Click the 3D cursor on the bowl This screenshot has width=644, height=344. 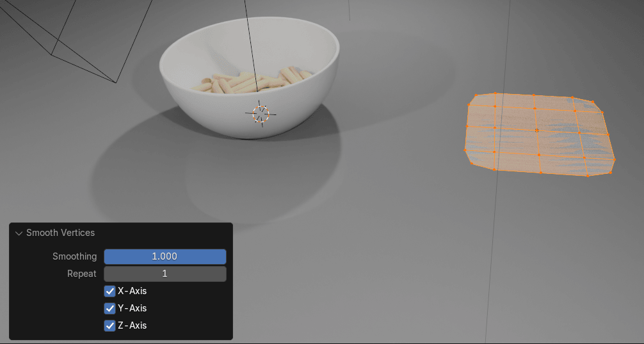pos(261,114)
